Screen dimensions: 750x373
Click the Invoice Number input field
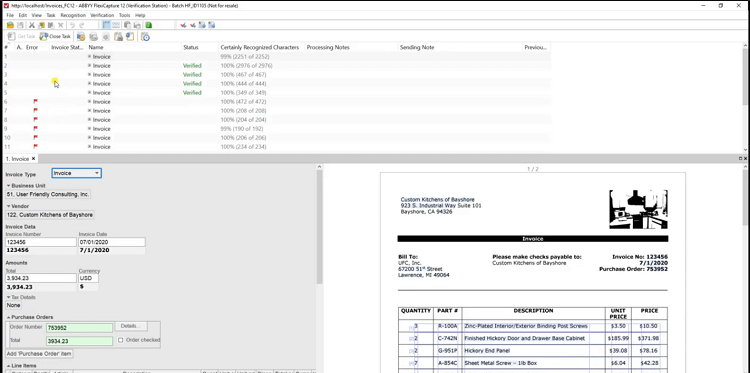pyautogui.click(x=41, y=242)
